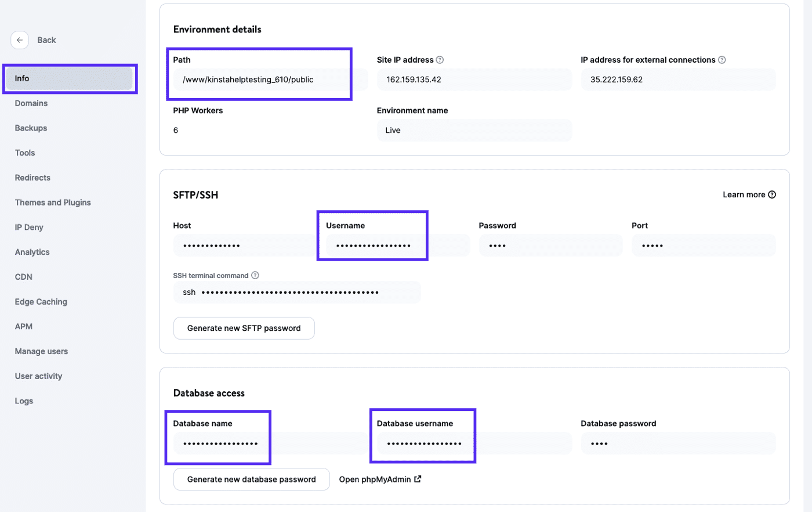Click help icon for external connections IP
This screenshot has height=512, width=812.
point(722,59)
